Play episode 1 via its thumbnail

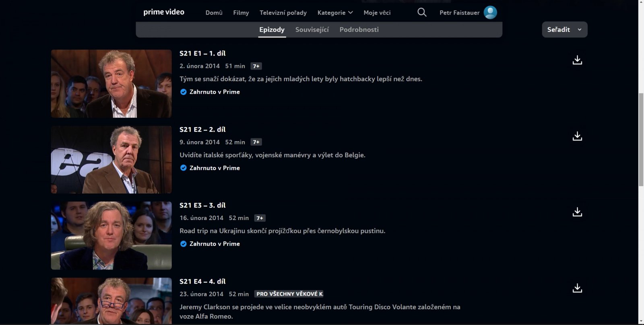click(x=111, y=84)
